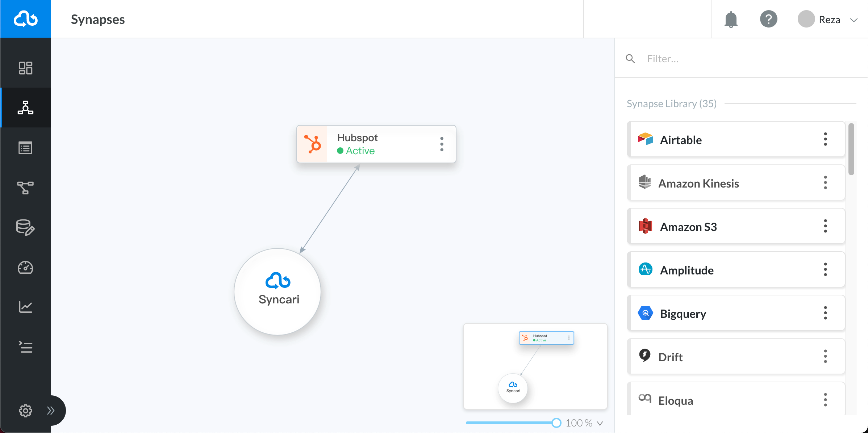The width and height of the screenshot is (868, 433).
Task: Click the Amazon S3 logo icon
Action: [645, 226]
